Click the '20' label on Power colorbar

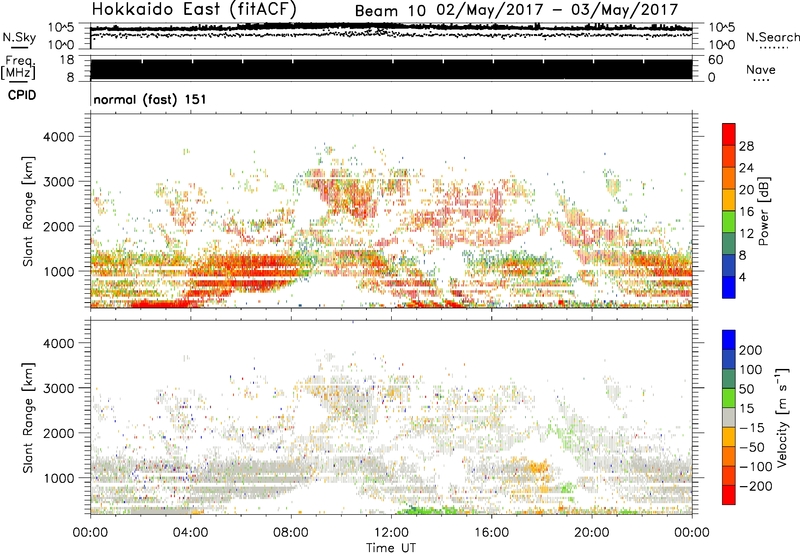pyautogui.click(x=746, y=190)
